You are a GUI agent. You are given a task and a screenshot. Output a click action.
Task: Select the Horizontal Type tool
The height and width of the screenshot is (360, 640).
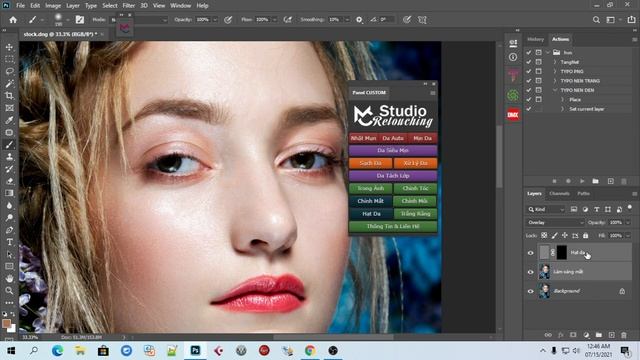(9, 242)
